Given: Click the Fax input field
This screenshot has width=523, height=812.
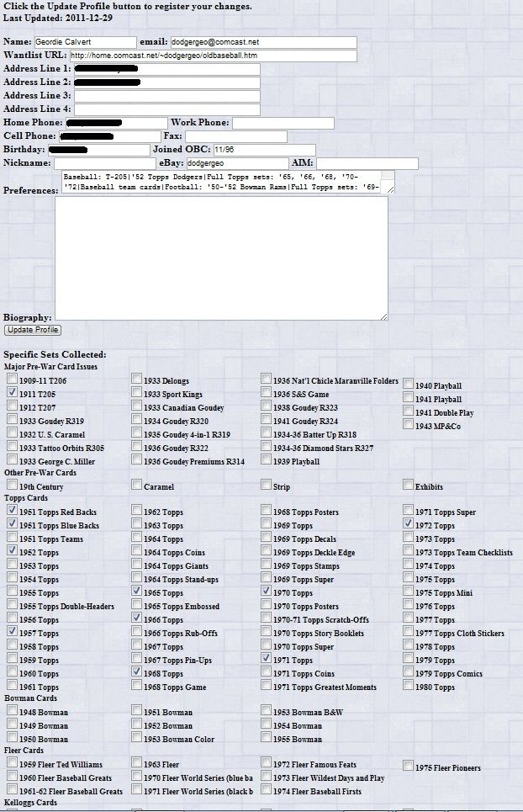Looking at the screenshot, I should pyautogui.click(x=236, y=136).
